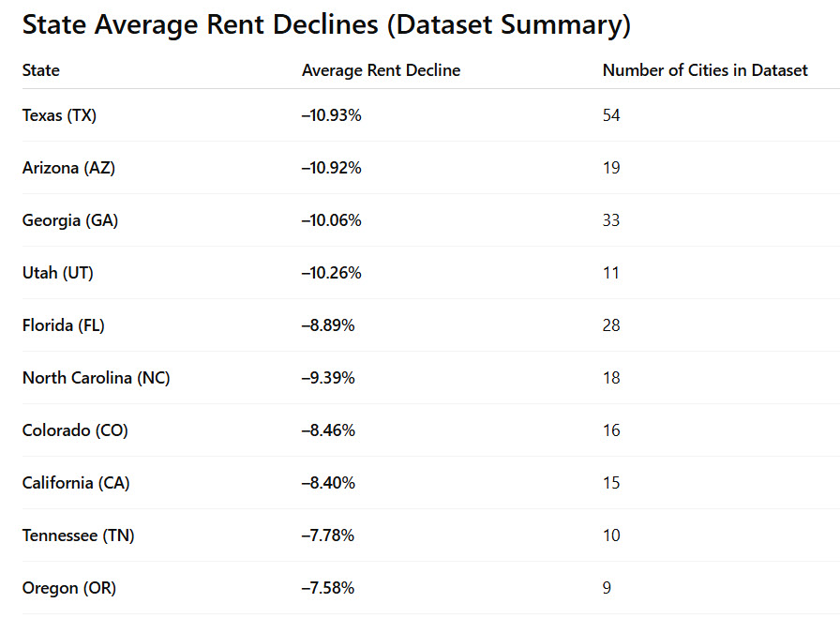Click the "State" column header
Viewport: 840px width, 618px height.
coord(41,70)
